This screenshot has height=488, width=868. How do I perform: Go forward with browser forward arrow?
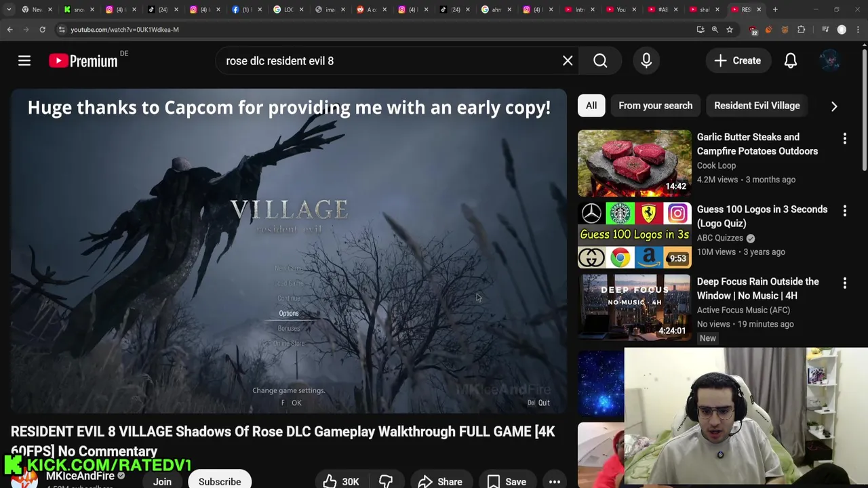pyautogui.click(x=26, y=30)
